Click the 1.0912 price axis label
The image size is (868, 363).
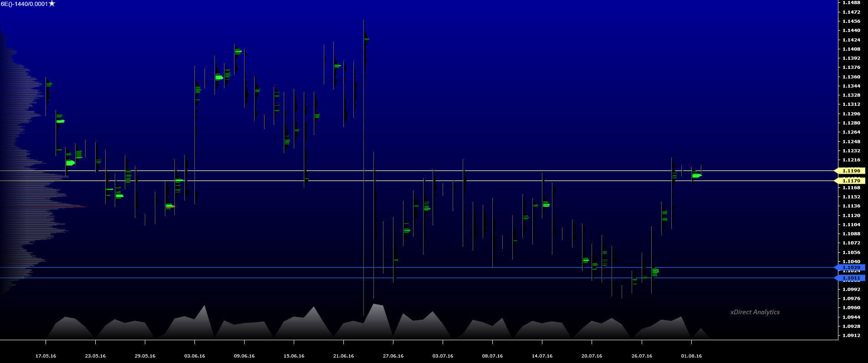851,336
